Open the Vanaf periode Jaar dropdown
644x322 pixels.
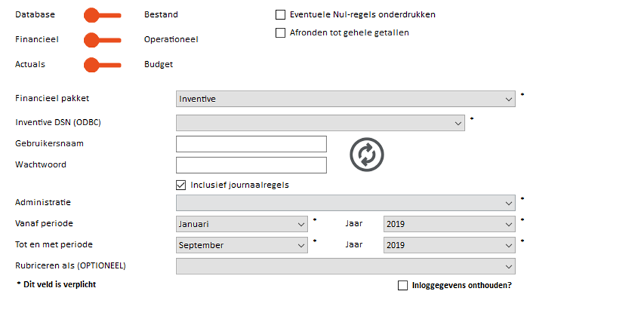pos(449,224)
